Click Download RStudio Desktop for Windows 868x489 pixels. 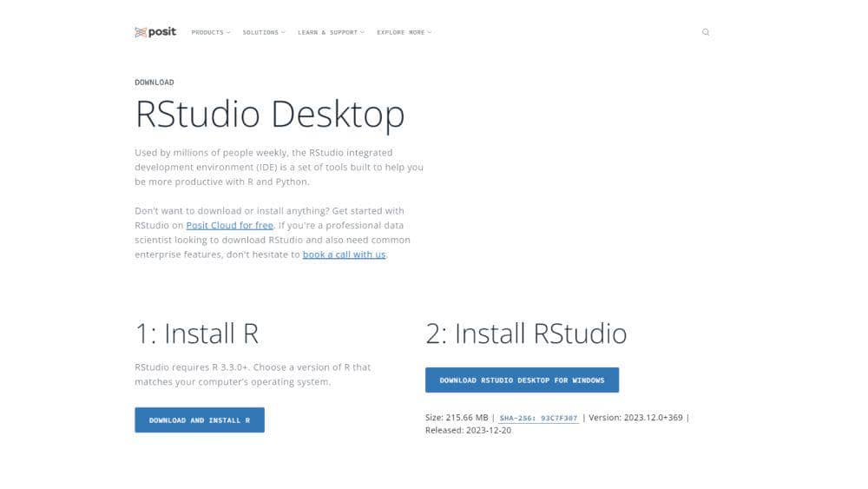[522, 380]
